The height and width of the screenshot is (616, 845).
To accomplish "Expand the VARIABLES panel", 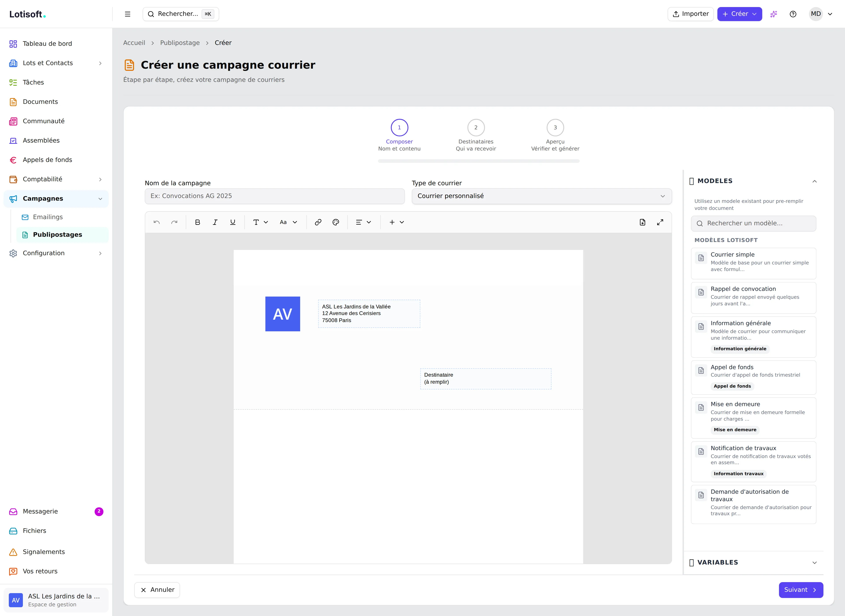I will tap(753, 563).
